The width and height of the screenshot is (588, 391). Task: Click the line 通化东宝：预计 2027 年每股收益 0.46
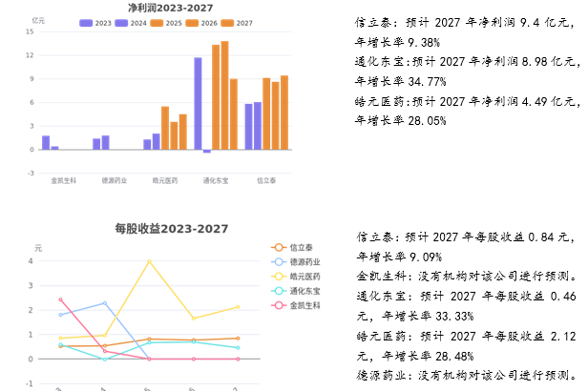point(466,297)
